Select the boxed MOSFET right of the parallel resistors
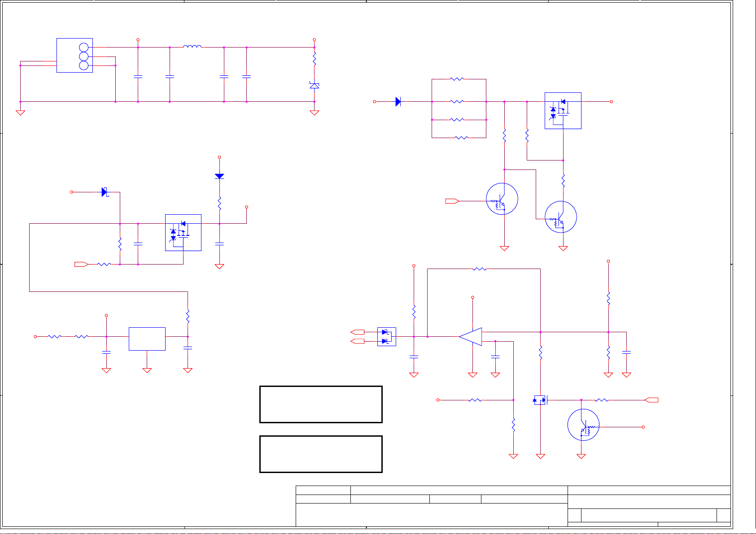 pos(563,111)
